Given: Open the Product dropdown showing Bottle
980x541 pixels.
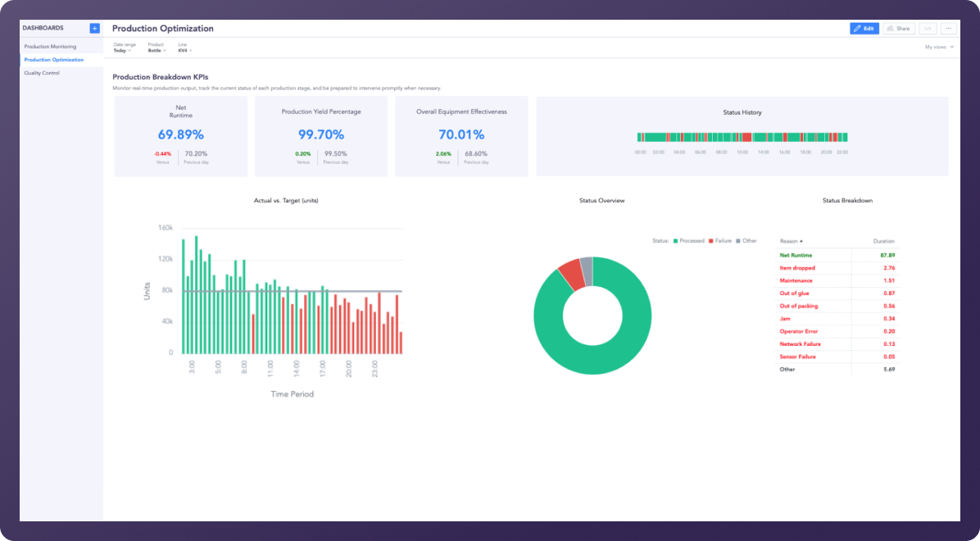Looking at the screenshot, I should click(x=157, y=50).
